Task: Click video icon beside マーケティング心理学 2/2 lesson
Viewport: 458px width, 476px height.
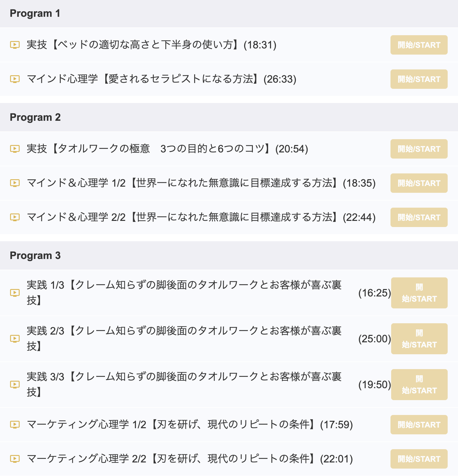Action: tap(15, 459)
